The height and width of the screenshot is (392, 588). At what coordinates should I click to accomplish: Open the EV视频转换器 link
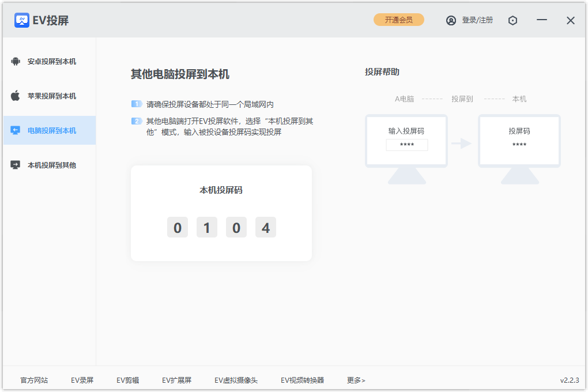[x=302, y=380]
